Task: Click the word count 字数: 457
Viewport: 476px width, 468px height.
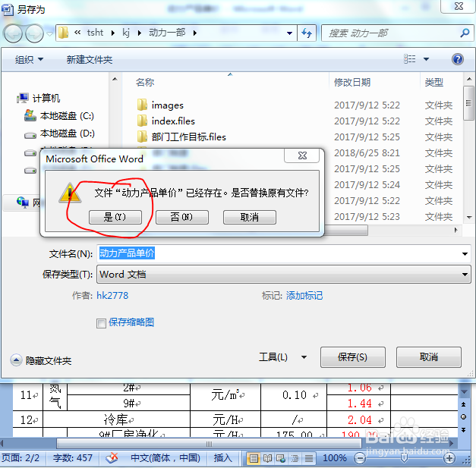Action: (x=73, y=457)
